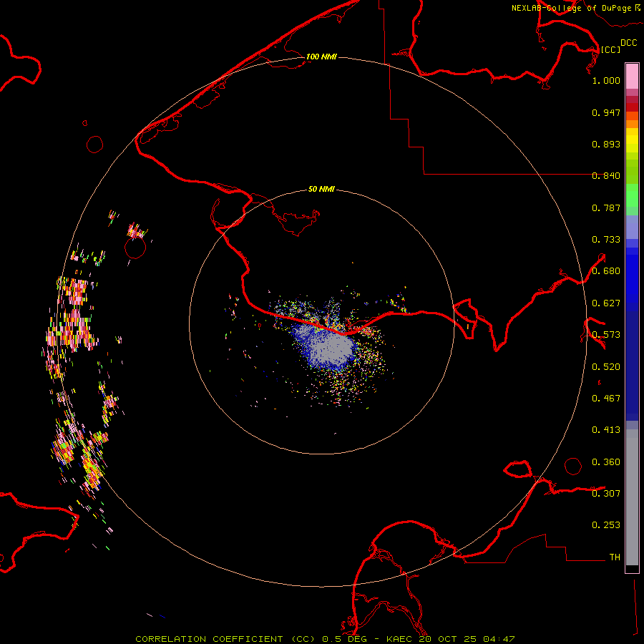Click the NEXLAB-College of DuPage logo icon
The height and width of the screenshot is (644, 644).
click(x=637, y=7)
